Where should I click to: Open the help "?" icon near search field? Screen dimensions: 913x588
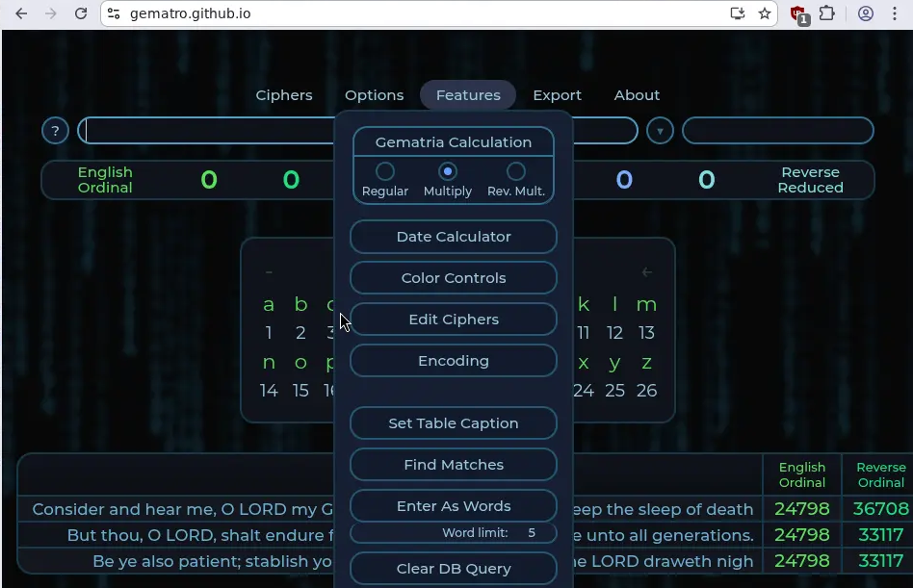click(55, 130)
